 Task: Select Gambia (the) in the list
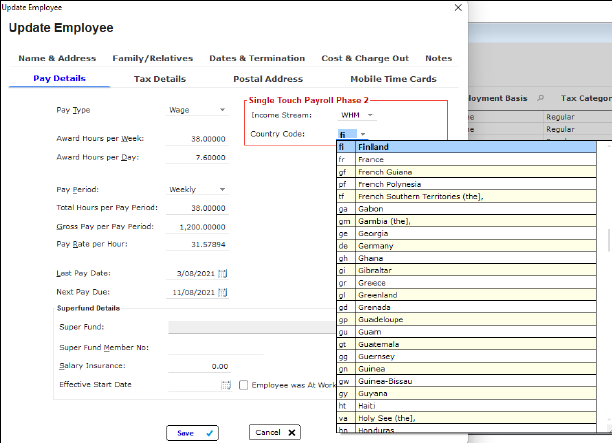click(x=466, y=221)
